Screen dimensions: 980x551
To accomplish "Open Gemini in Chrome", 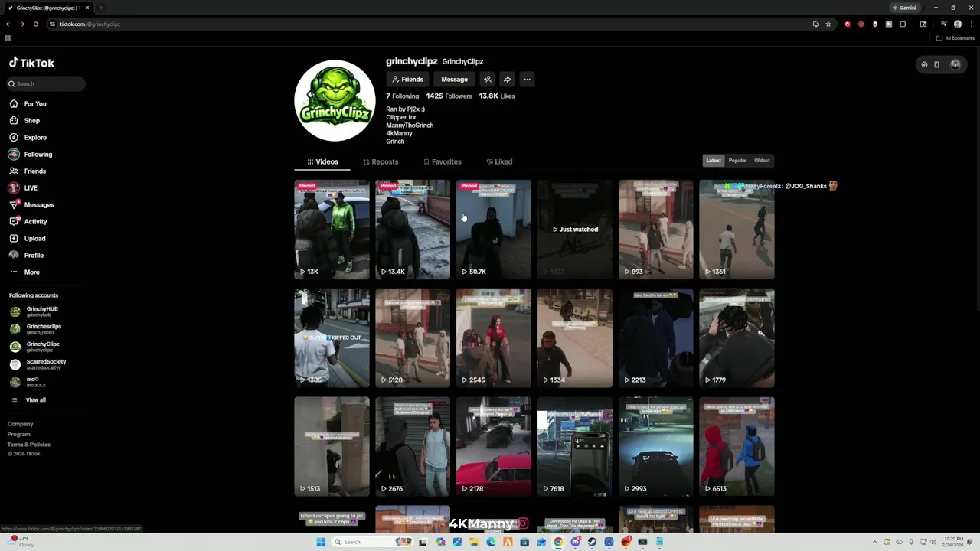I will [904, 8].
